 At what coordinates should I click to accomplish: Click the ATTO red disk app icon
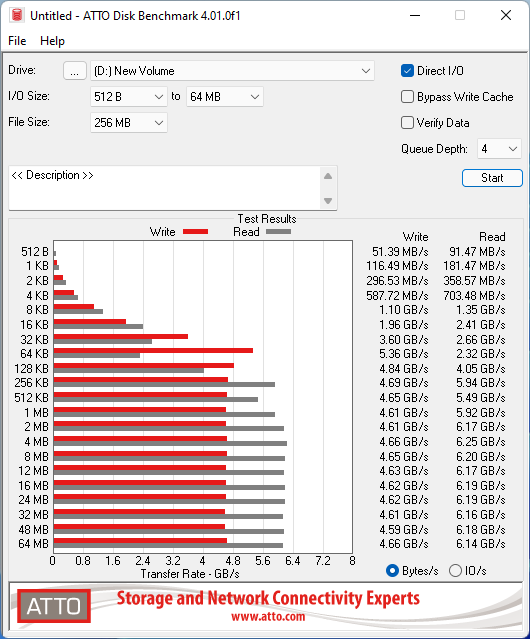(17, 15)
